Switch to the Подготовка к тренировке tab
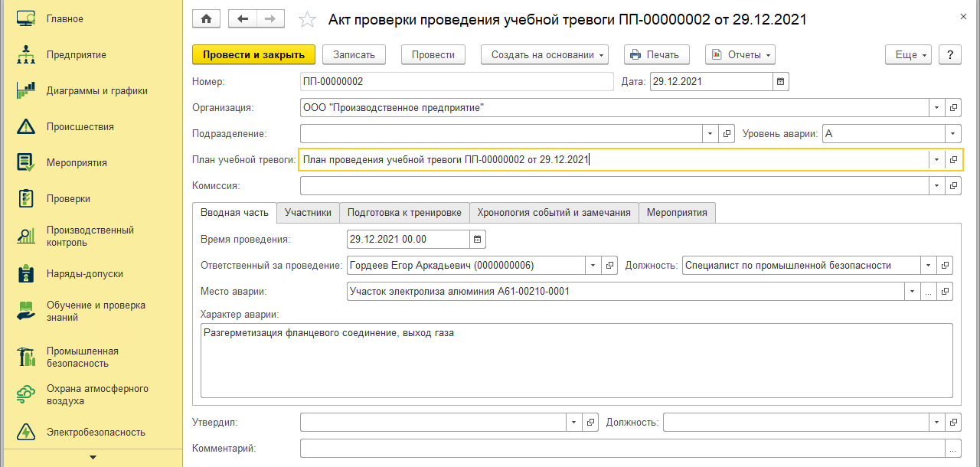Image resolution: width=980 pixels, height=467 pixels. click(404, 213)
